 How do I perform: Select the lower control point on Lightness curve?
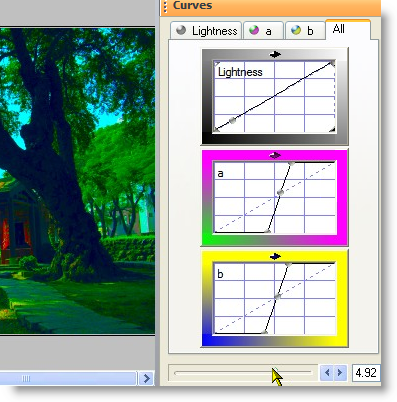click(233, 120)
